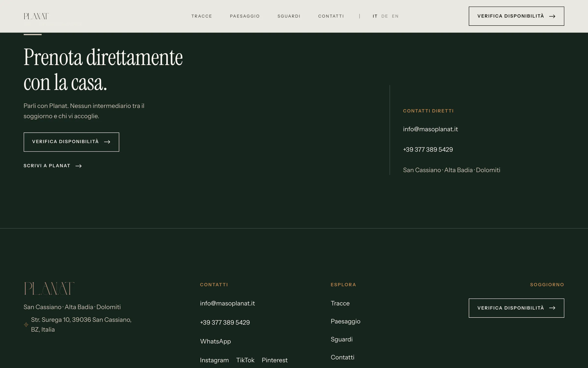Open the WhatsApp link in footer
This screenshot has width=588, height=368.
point(215,341)
